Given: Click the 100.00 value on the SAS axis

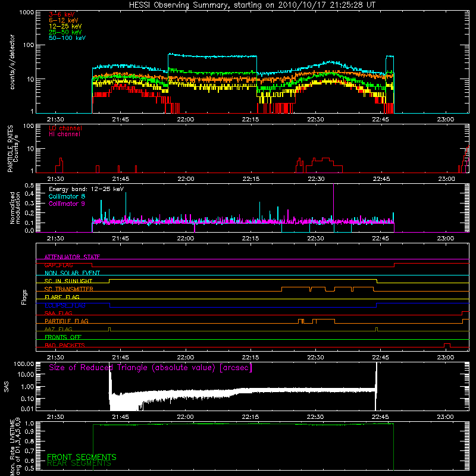Looking at the screenshot, I should (x=24, y=364).
